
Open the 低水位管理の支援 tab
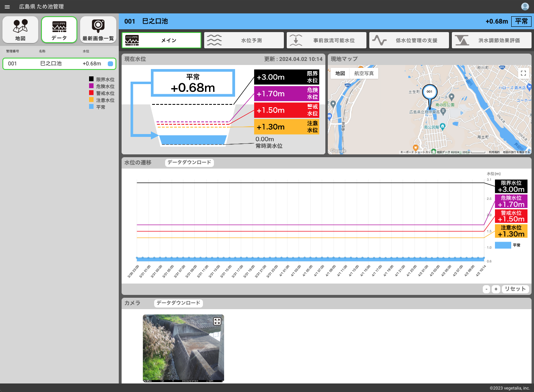point(409,41)
